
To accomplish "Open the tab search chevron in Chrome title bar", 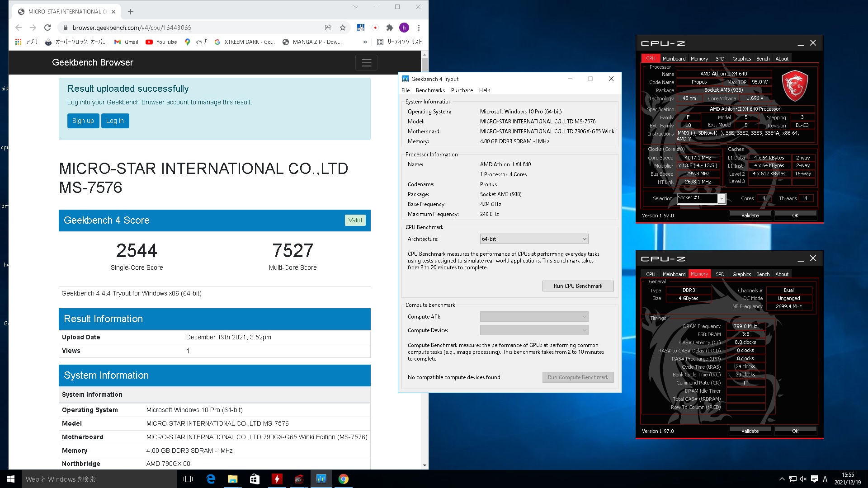I will (356, 7).
